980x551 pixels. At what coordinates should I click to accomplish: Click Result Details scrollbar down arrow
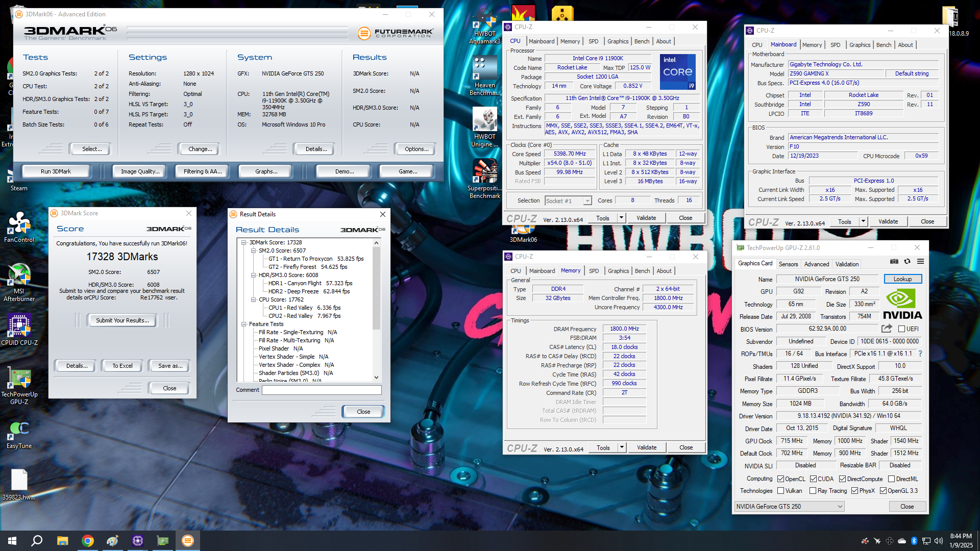376,378
